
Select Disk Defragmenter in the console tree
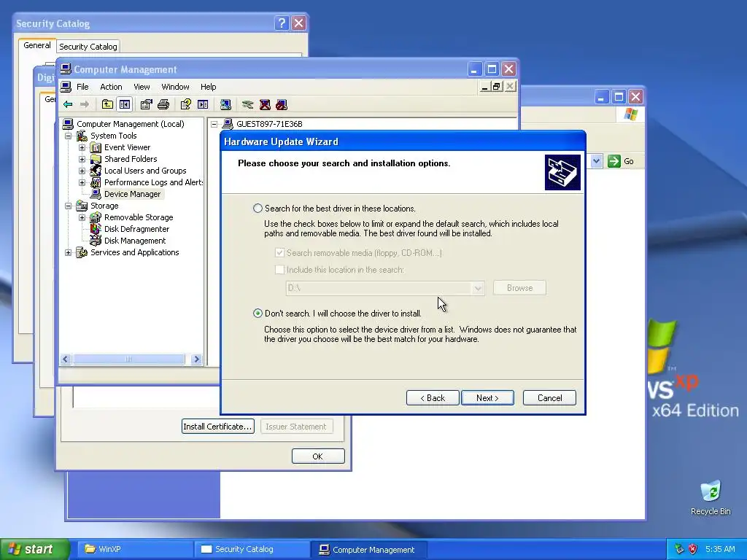pos(136,229)
